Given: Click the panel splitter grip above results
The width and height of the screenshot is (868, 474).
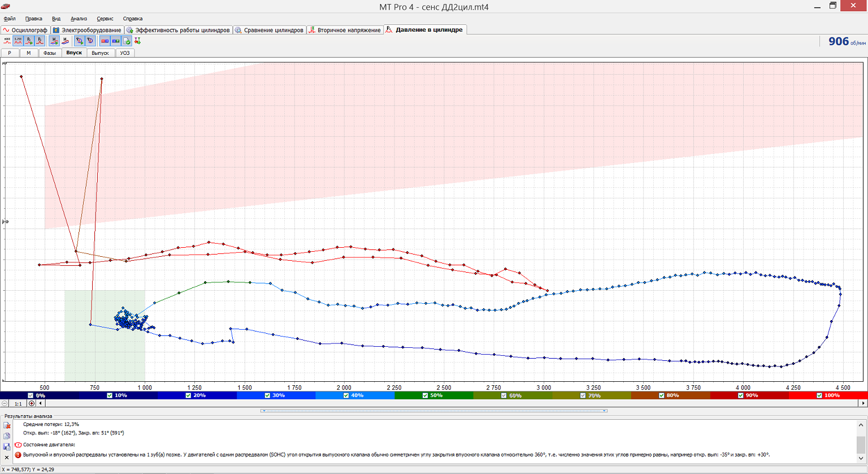Looking at the screenshot, I should [434, 411].
